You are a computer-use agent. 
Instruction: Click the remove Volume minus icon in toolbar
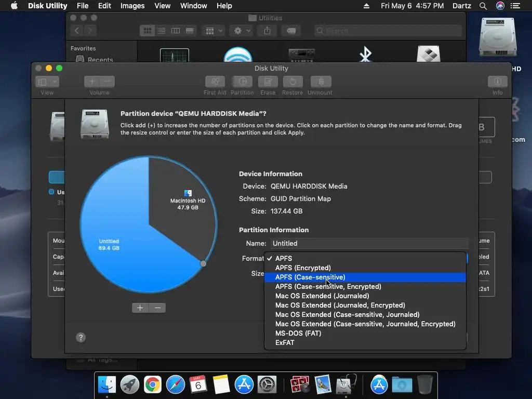click(x=107, y=82)
